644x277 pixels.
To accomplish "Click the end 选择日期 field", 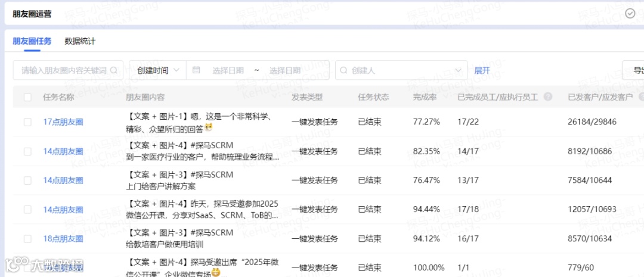I will click(284, 70).
